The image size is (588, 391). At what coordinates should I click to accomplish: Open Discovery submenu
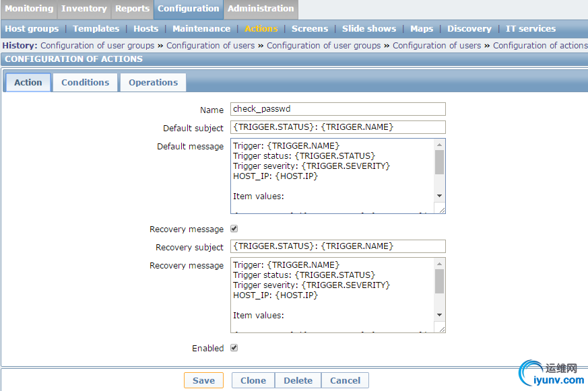pyautogui.click(x=469, y=29)
